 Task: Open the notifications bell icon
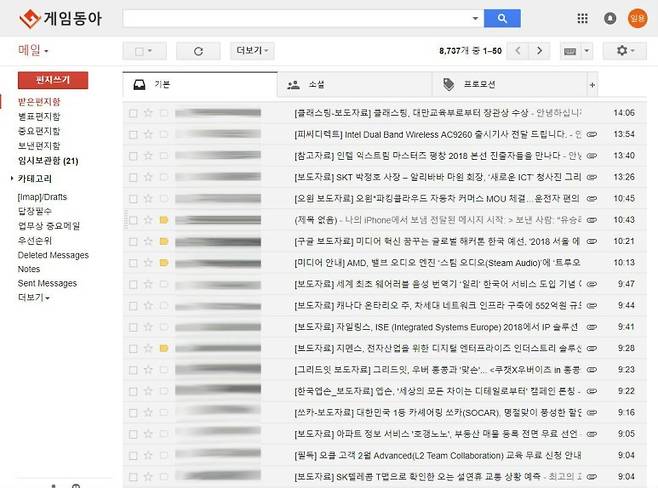click(610, 18)
